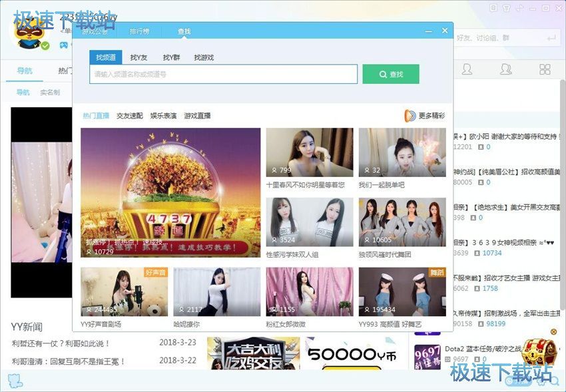The width and height of the screenshot is (566, 392).
Task: Open the skin shirt icon in title bar
Action: [x=507, y=8]
